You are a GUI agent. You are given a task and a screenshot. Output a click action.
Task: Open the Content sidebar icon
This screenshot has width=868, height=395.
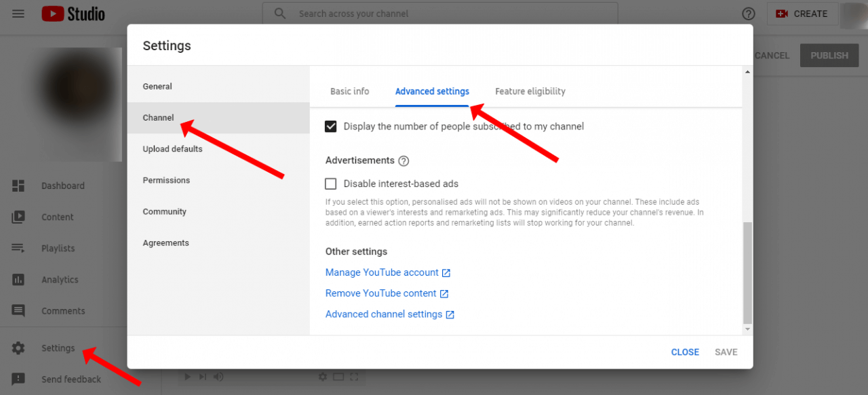tap(18, 217)
